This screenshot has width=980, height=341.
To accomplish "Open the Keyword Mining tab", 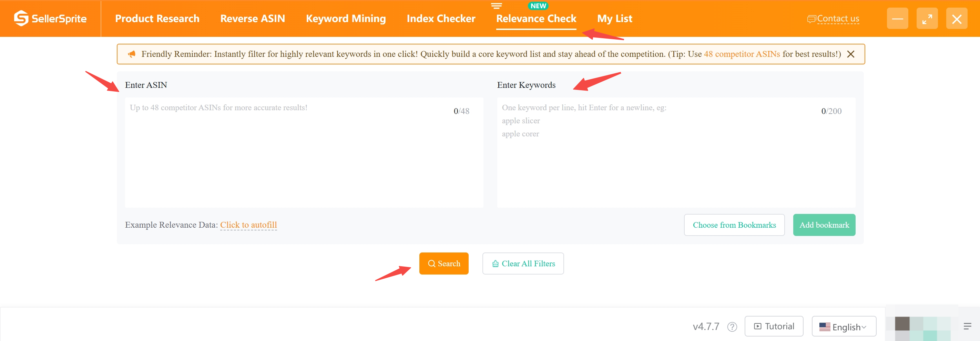I will (345, 19).
